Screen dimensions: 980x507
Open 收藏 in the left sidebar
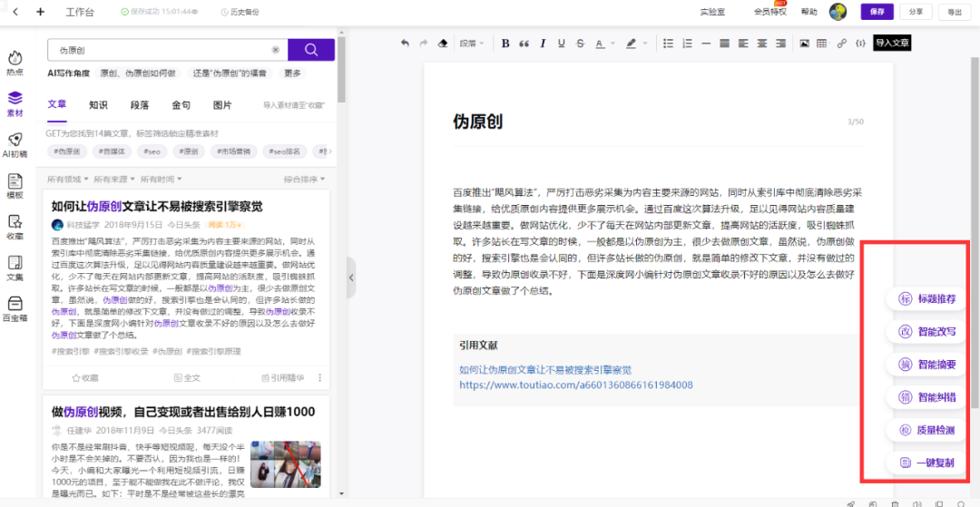pos(15,228)
